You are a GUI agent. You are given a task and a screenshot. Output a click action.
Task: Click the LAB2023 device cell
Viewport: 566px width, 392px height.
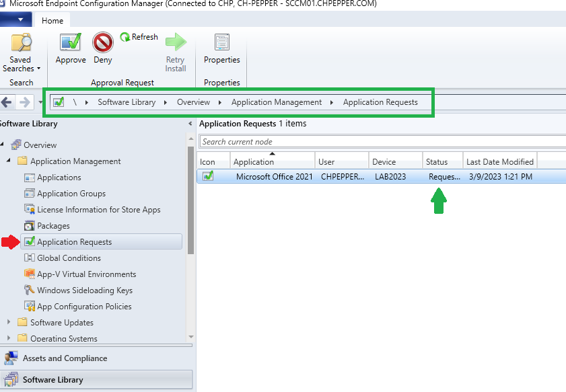(390, 176)
